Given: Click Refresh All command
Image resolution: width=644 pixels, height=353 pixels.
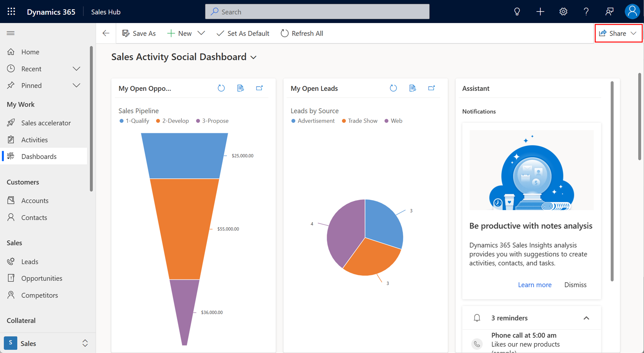Looking at the screenshot, I should click(x=302, y=33).
